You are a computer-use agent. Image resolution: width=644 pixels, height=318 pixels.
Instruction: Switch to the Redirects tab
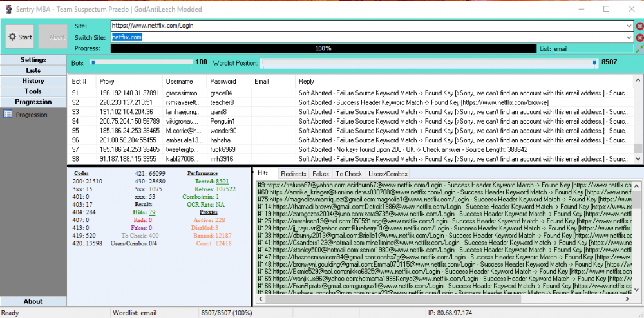294,174
